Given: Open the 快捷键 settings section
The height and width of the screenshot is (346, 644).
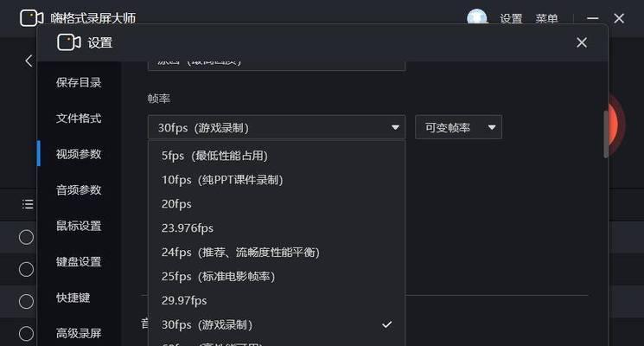Looking at the screenshot, I should click(73, 298).
